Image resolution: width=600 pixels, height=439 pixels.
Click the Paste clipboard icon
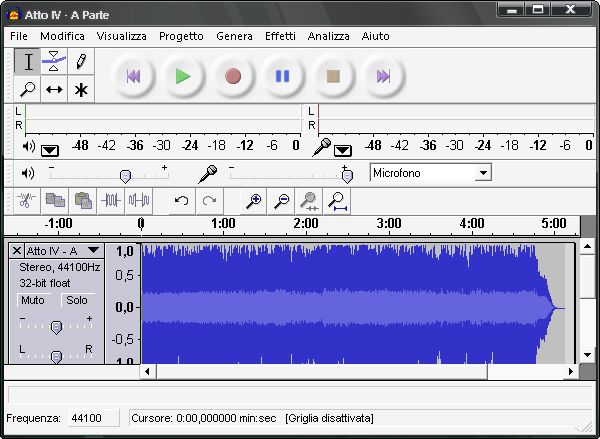[x=83, y=201]
